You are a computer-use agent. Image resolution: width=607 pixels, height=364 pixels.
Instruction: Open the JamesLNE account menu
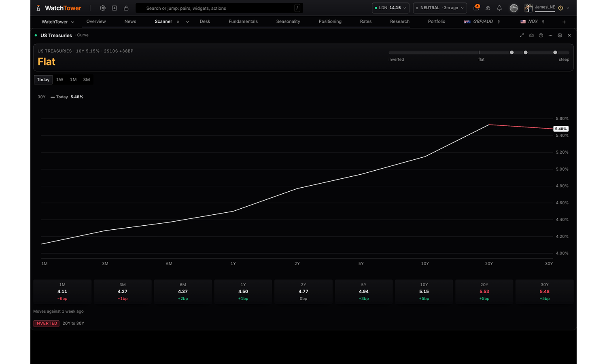pyautogui.click(x=547, y=8)
